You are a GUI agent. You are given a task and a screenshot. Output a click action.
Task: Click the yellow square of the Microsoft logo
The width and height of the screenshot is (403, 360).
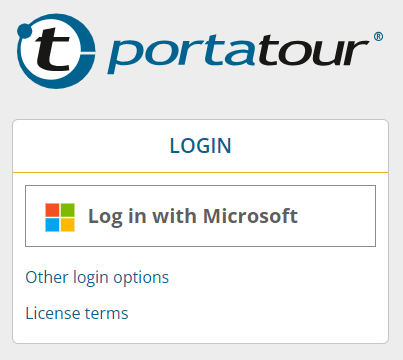click(x=68, y=225)
